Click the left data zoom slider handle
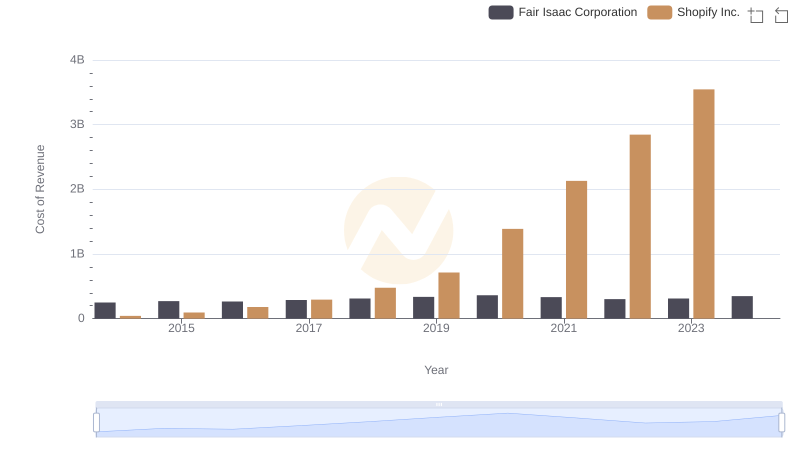 pyautogui.click(x=96, y=422)
